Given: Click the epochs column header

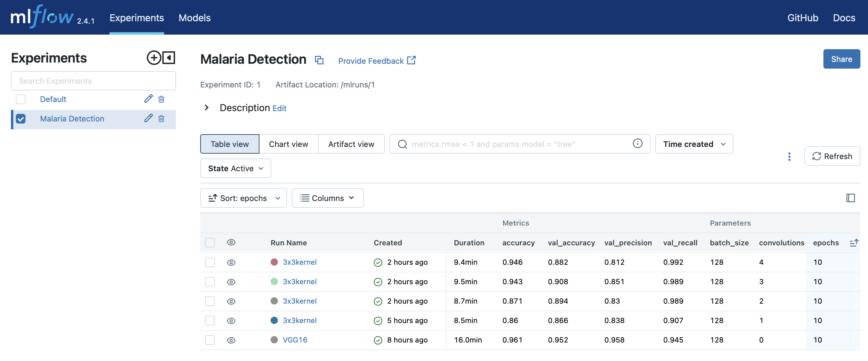Looking at the screenshot, I should point(826,243).
